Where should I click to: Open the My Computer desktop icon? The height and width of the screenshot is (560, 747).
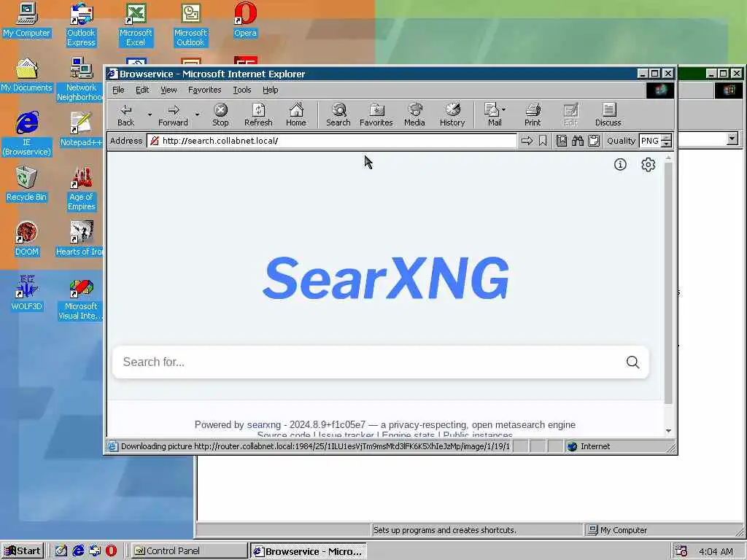coord(27,20)
